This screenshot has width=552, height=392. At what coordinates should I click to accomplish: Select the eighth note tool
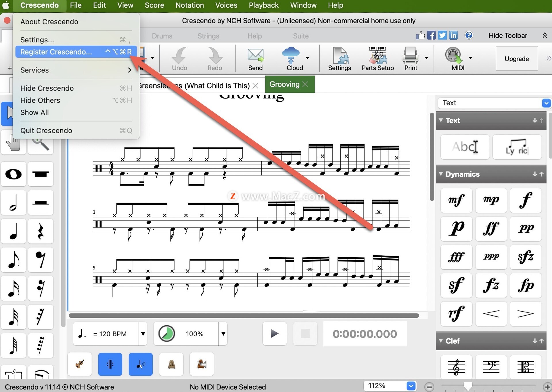click(x=14, y=260)
